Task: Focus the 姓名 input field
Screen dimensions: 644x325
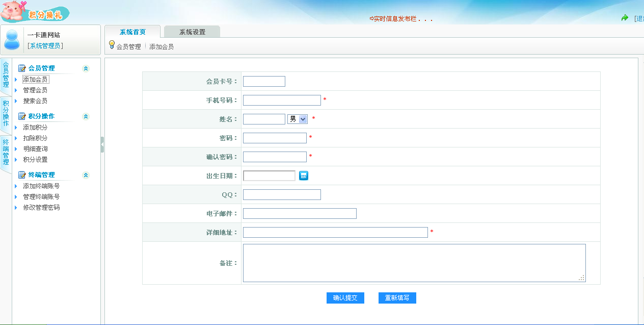Action: (264, 119)
